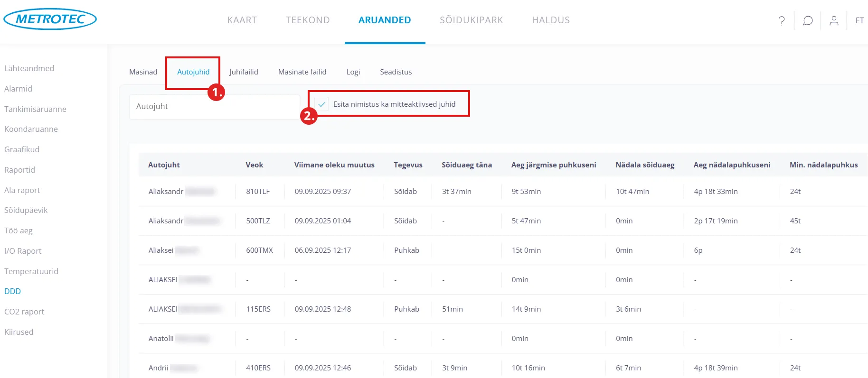The width and height of the screenshot is (868, 378).
Task: Go to the KAART section
Action: pyautogui.click(x=242, y=20)
